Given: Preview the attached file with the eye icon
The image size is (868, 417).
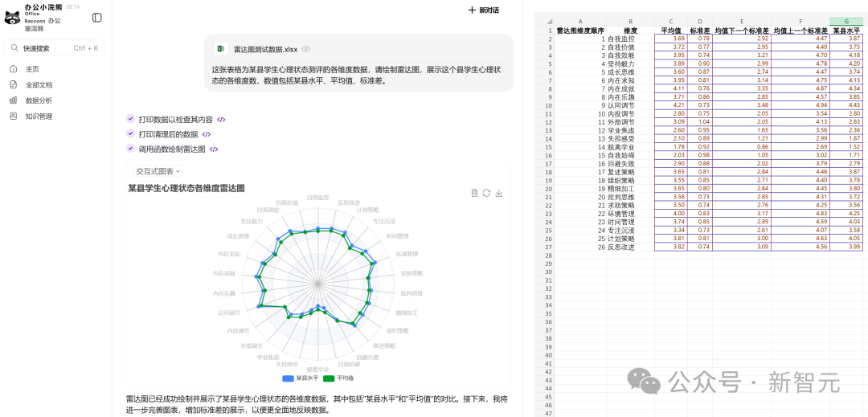Looking at the screenshot, I should pyautogui.click(x=306, y=49).
